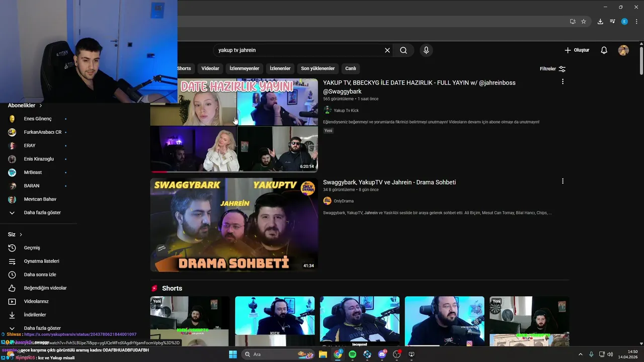Select the Son yüklenenler filter chip
644x362 pixels.
(x=318, y=68)
